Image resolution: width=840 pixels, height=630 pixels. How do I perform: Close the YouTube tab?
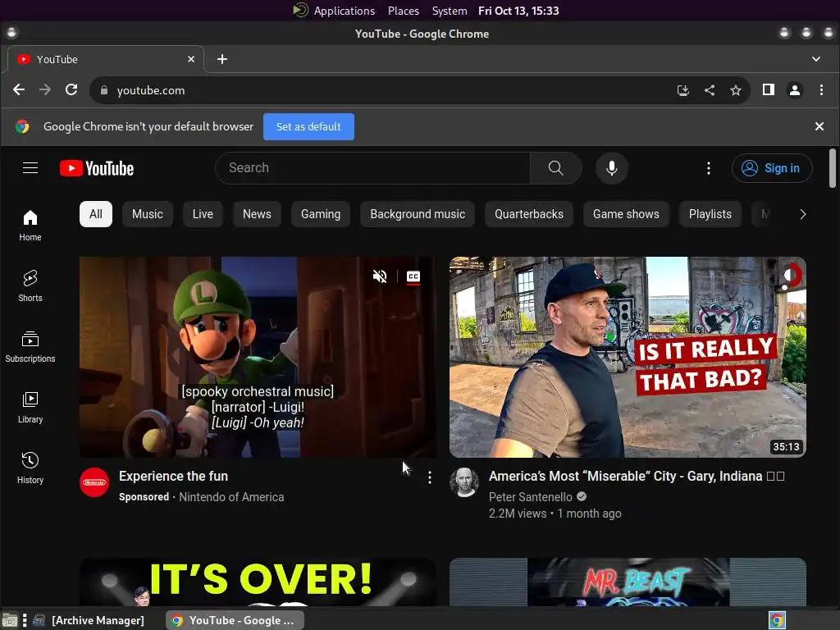tap(190, 59)
